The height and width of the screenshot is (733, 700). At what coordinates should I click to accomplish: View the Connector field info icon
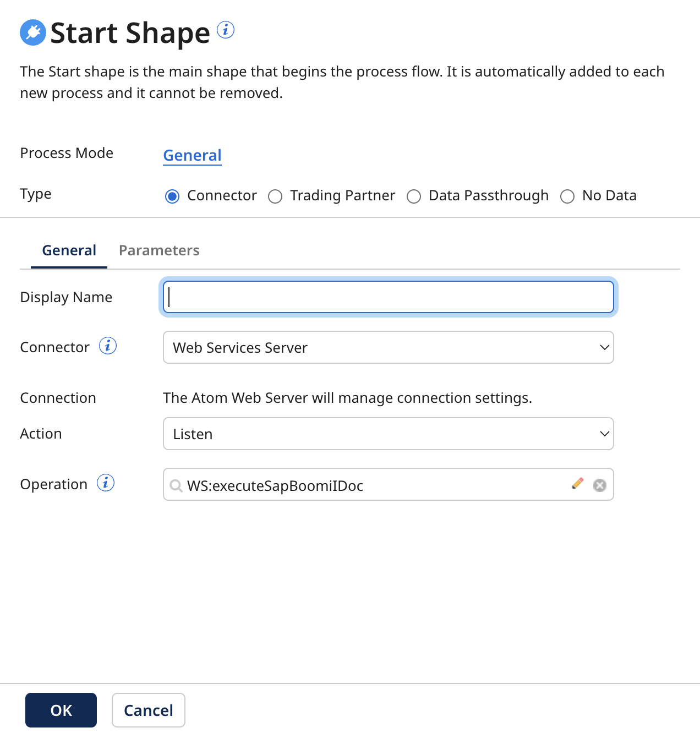[108, 346]
